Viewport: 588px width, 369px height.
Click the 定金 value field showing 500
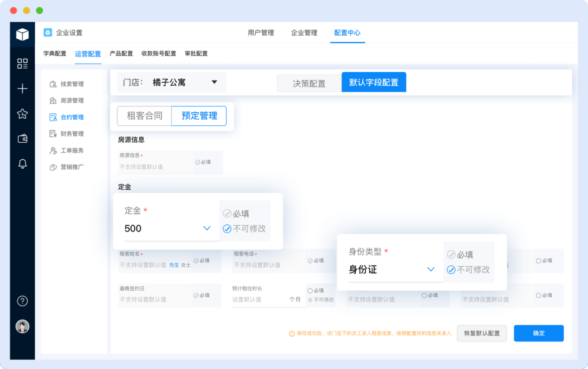172,229
